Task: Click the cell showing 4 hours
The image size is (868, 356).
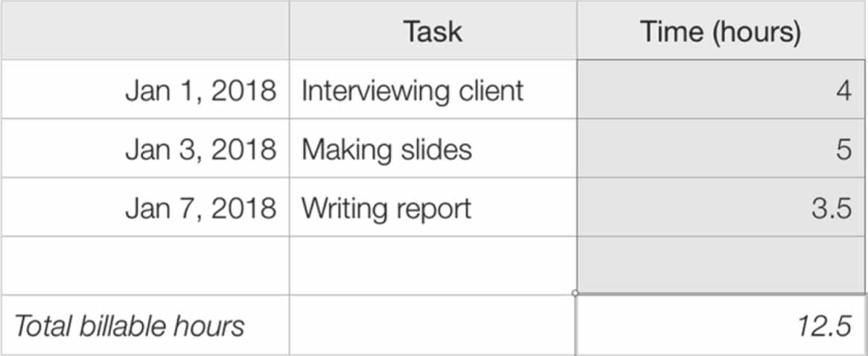Action: click(721, 90)
